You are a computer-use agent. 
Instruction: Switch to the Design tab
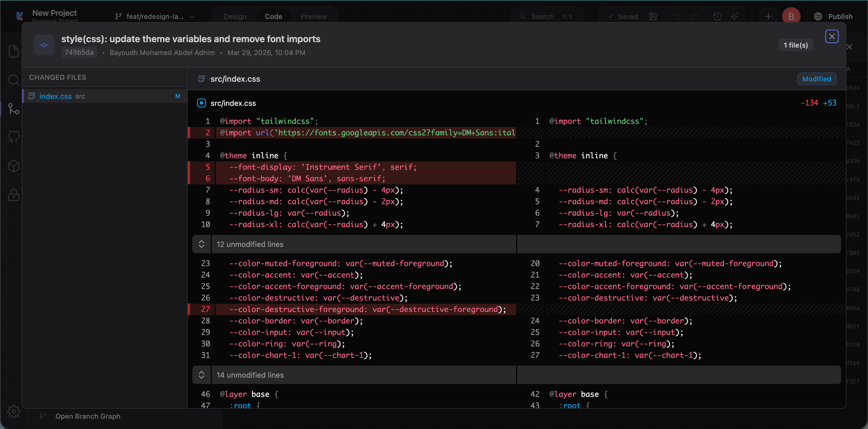[235, 17]
